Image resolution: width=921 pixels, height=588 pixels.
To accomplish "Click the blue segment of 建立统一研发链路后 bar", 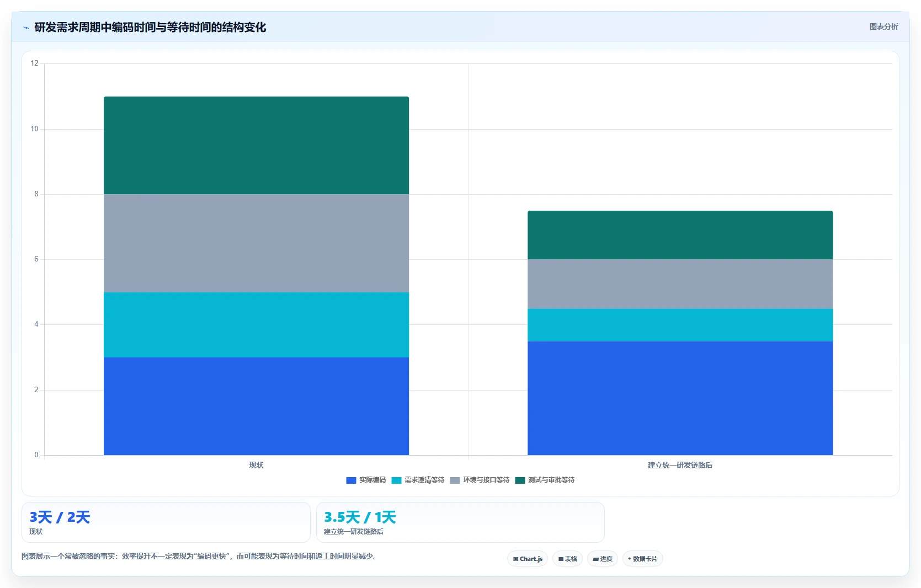I will pyautogui.click(x=680, y=398).
